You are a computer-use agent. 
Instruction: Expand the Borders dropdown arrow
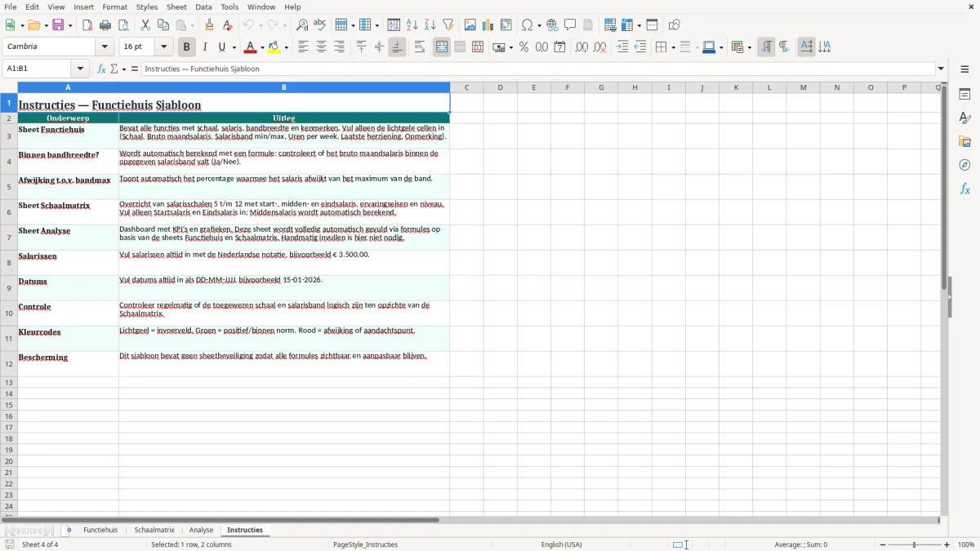(x=673, y=47)
